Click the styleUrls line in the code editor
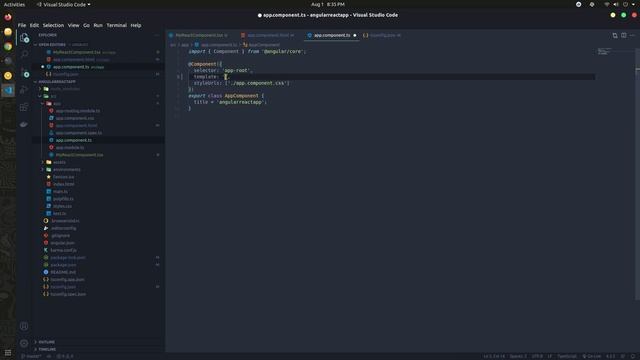Screen dimensions: 640x360 pos(242,83)
